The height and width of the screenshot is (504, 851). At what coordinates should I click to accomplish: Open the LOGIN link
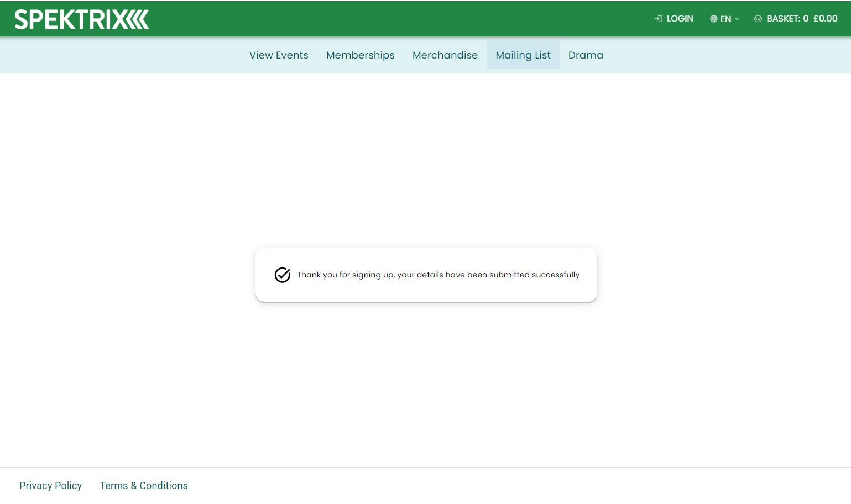[x=680, y=19]
